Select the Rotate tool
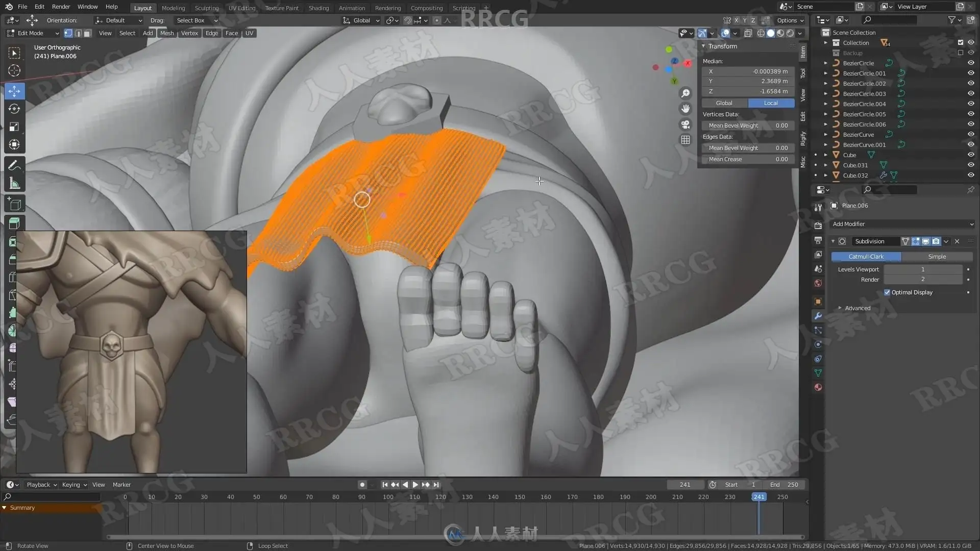980x551 pixels. coord(14,109)
